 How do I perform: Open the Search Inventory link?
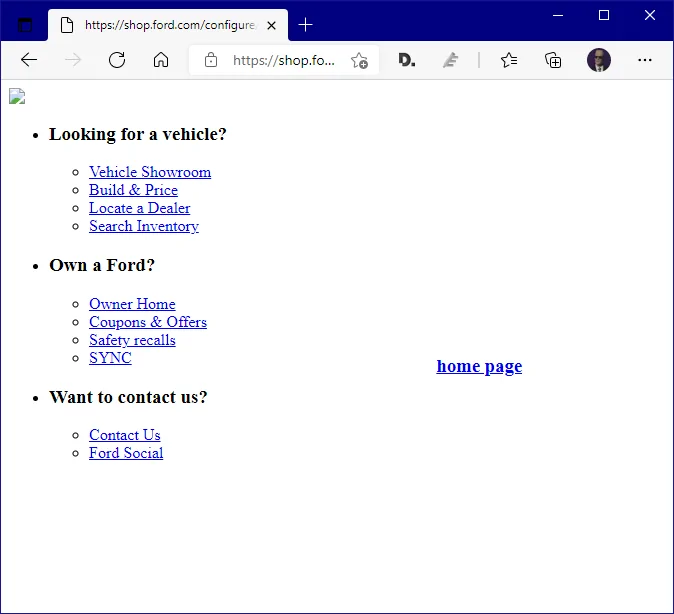144,226
